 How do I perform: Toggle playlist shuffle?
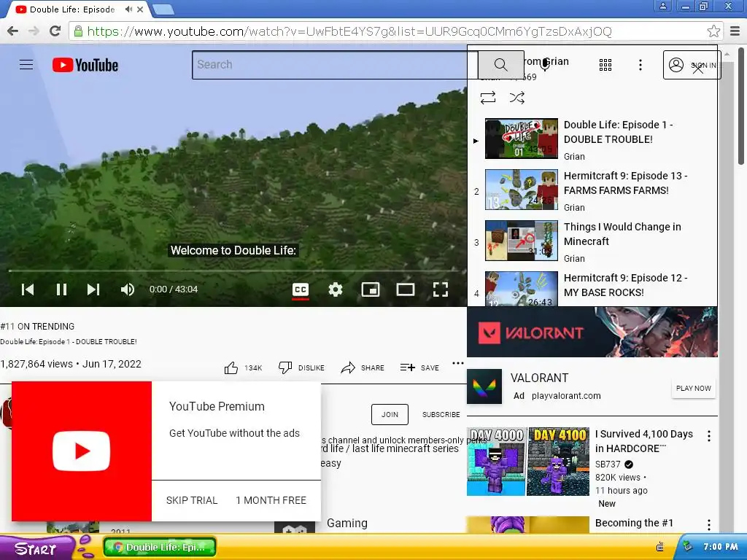[517, 98]
